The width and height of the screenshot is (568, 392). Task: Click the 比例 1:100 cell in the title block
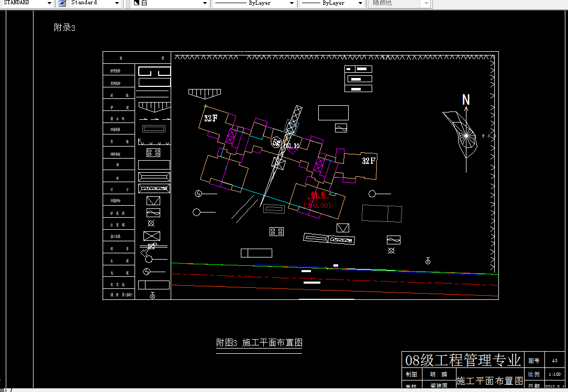(555, 374)
